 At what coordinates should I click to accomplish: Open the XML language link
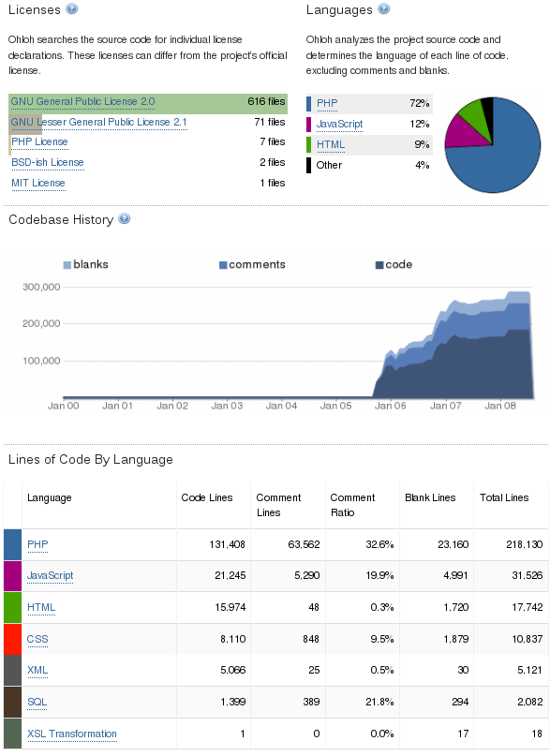pyautogui.click(x=37, y=670)
